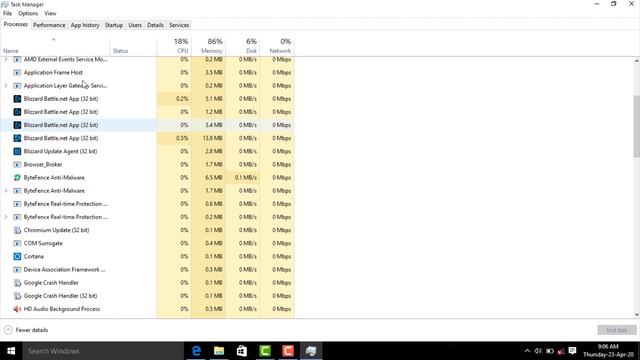Sort processes by Network usage column
This screenshot has height=360, width=640.
(277, 46)
